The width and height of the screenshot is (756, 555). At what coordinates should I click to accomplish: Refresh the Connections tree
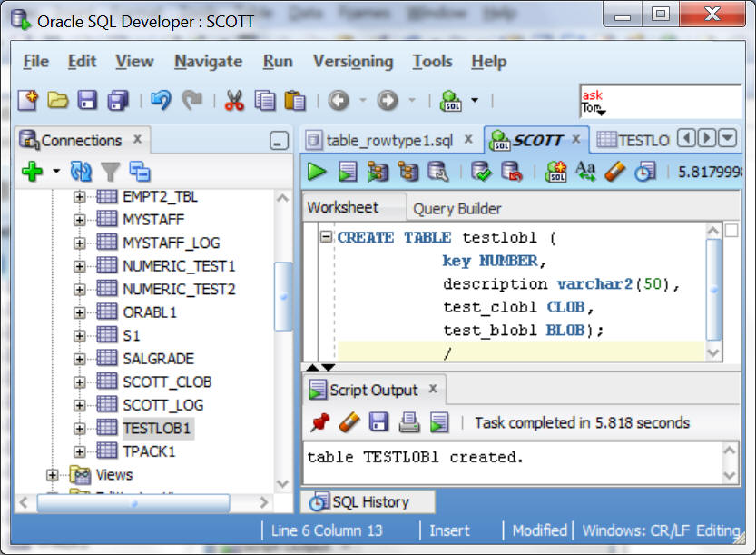(81, 172)
